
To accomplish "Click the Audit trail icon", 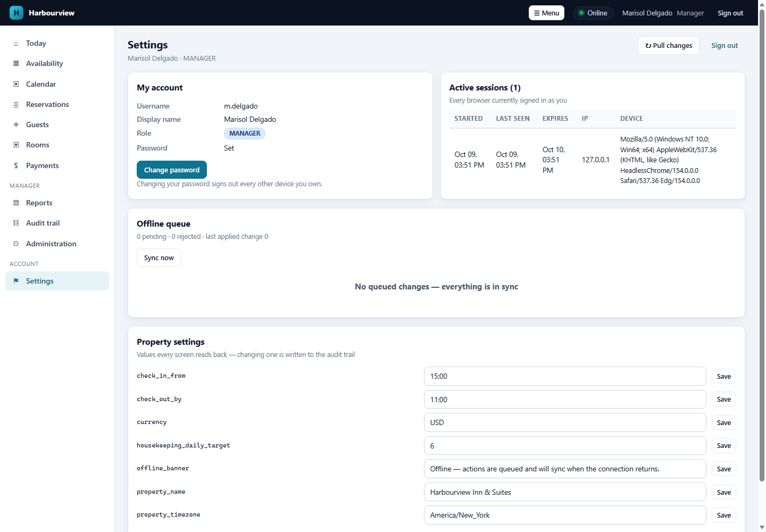I will pos(16,223).
